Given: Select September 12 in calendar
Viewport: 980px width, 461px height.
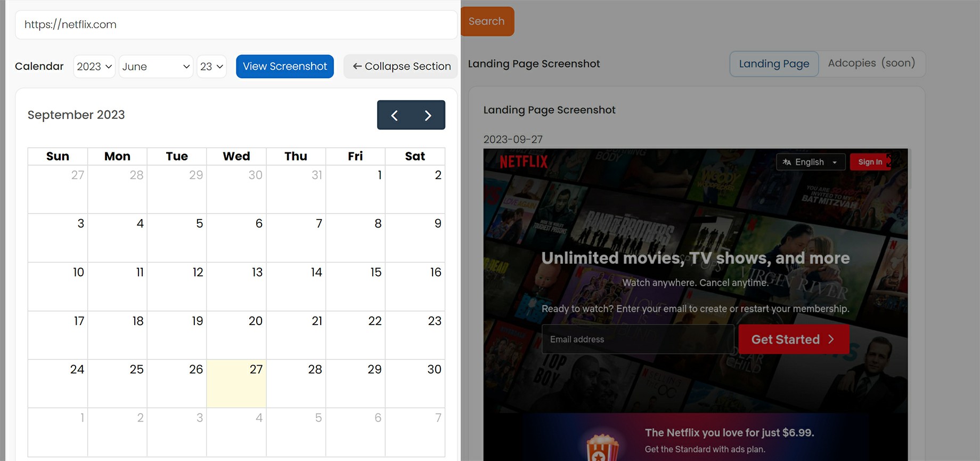Looking at the screenshot, I should [x=177, y=287].
